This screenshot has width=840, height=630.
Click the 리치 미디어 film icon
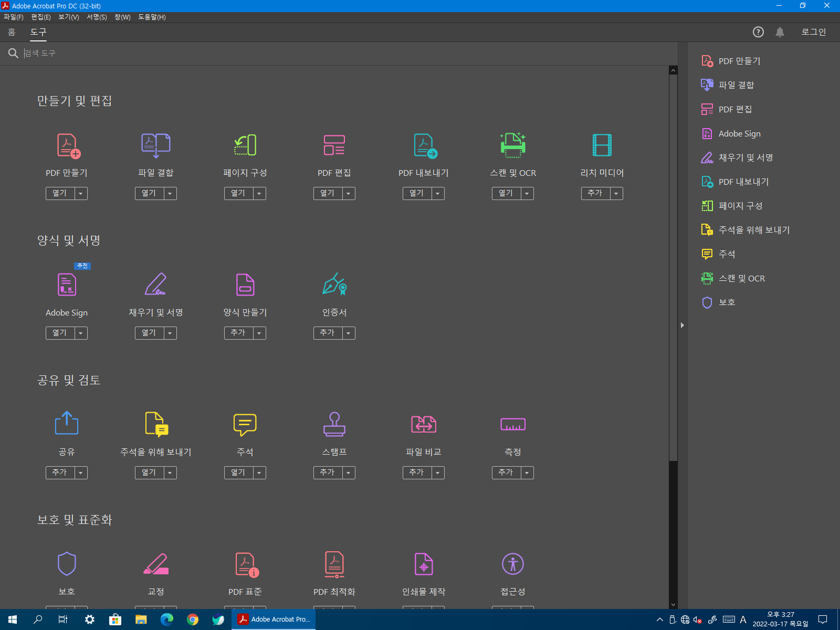point(602,145)
